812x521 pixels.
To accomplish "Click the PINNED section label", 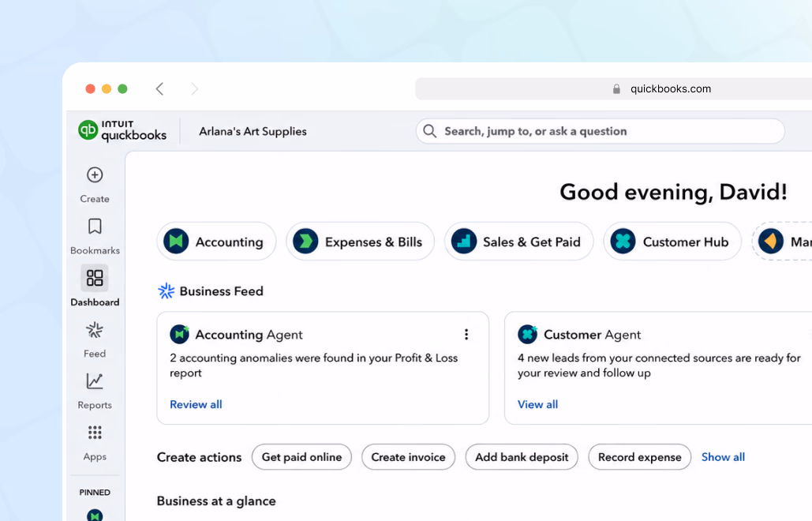I will [x=95, y=492].
